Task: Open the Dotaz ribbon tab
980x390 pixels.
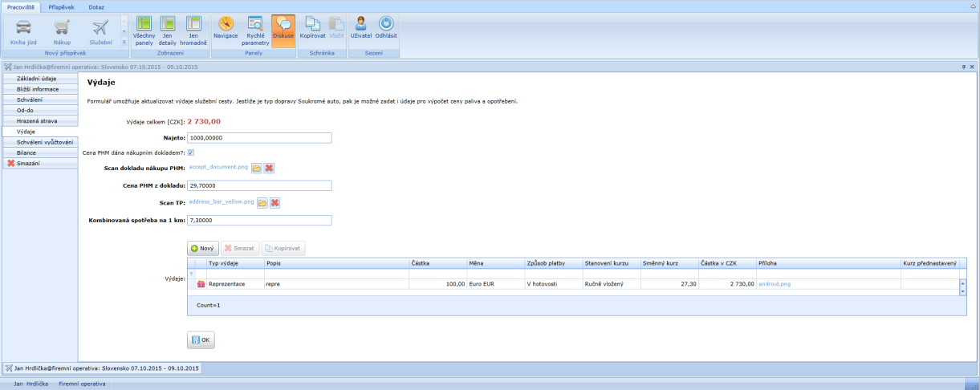Action: click(96, 6)
